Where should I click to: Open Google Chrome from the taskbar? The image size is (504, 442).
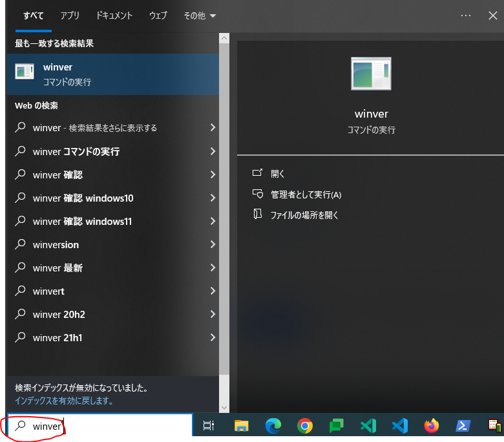click(x=305, y=426)
